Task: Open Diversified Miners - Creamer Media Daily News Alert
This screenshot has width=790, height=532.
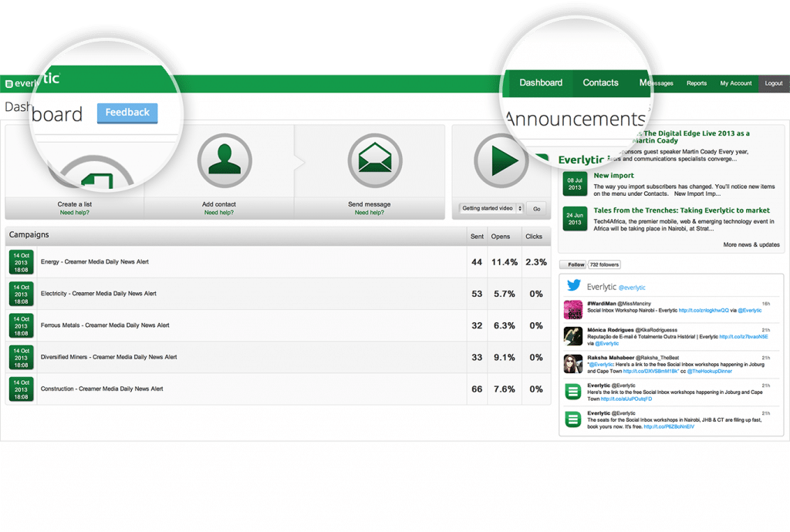Action: point(109,357)
